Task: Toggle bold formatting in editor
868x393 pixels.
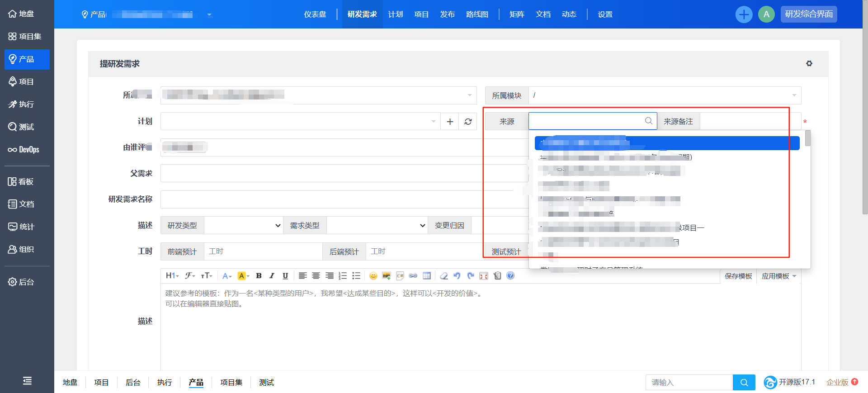Action: 259,276
